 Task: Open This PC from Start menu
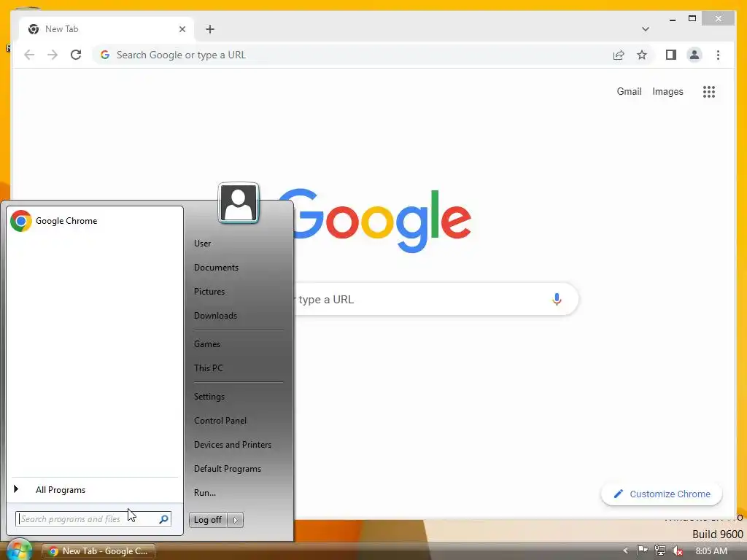[208, 367]
